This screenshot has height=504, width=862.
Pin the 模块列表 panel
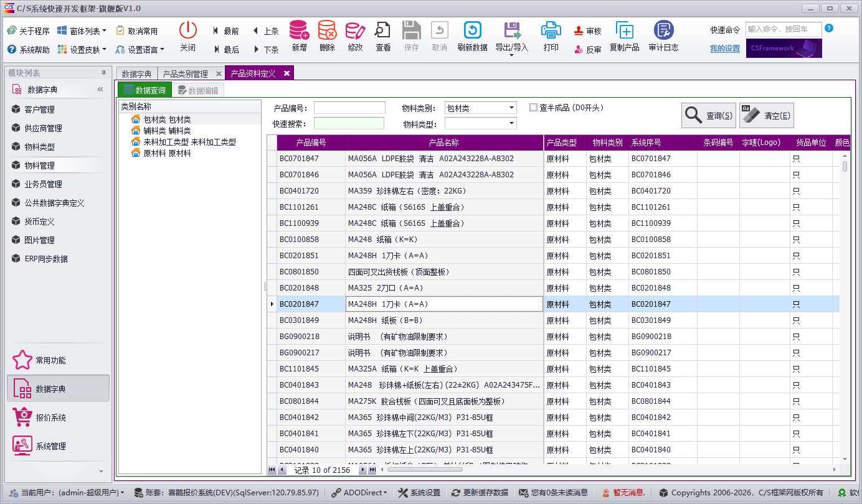pos(104,73)
